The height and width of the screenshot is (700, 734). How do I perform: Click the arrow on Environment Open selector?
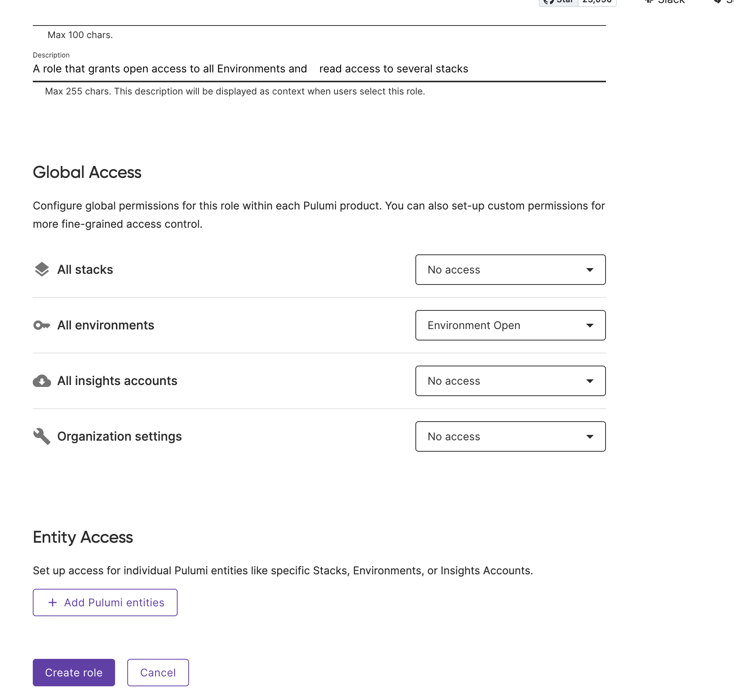click(x=590, y=326)
